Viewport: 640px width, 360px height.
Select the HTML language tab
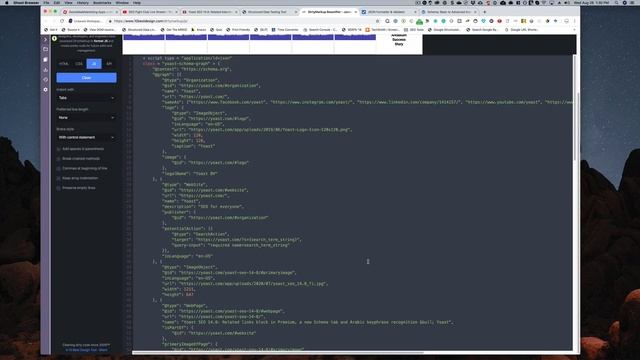pos(64,64)
